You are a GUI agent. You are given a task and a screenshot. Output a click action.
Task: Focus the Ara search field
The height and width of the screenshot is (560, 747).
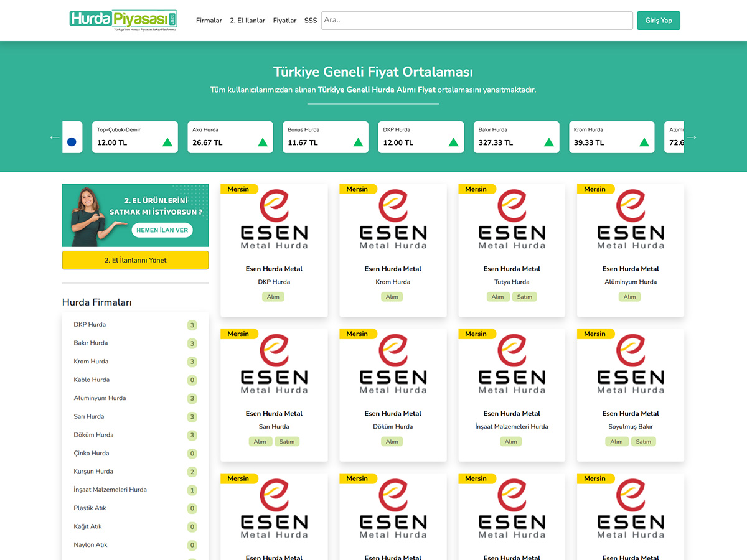[x=476, y=21]
